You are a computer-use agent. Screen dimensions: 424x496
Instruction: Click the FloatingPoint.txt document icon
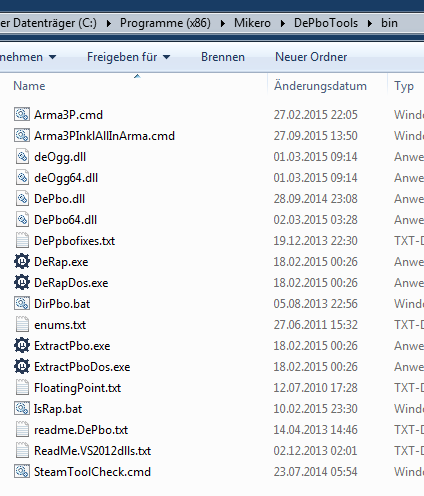[x=22, y=388]
